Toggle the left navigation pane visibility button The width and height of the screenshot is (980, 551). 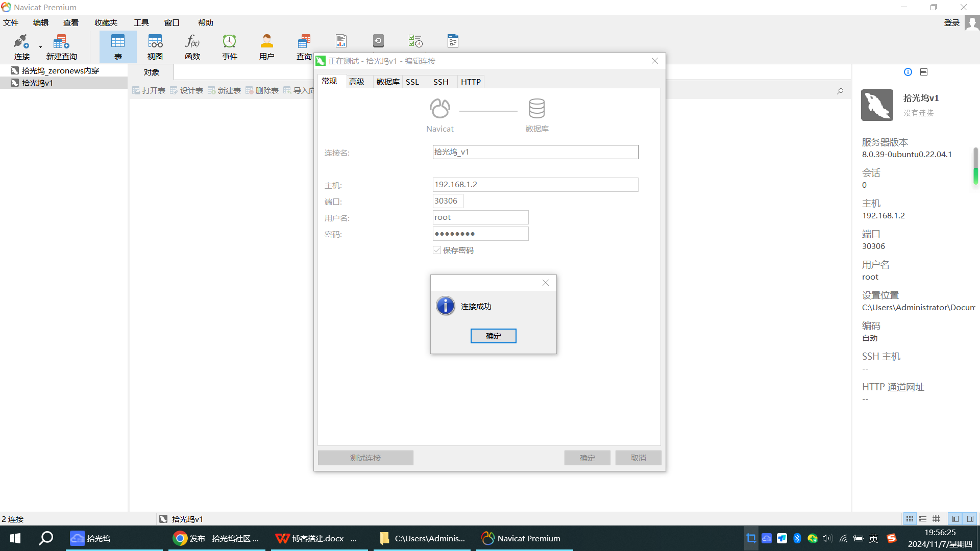(955, 519)
